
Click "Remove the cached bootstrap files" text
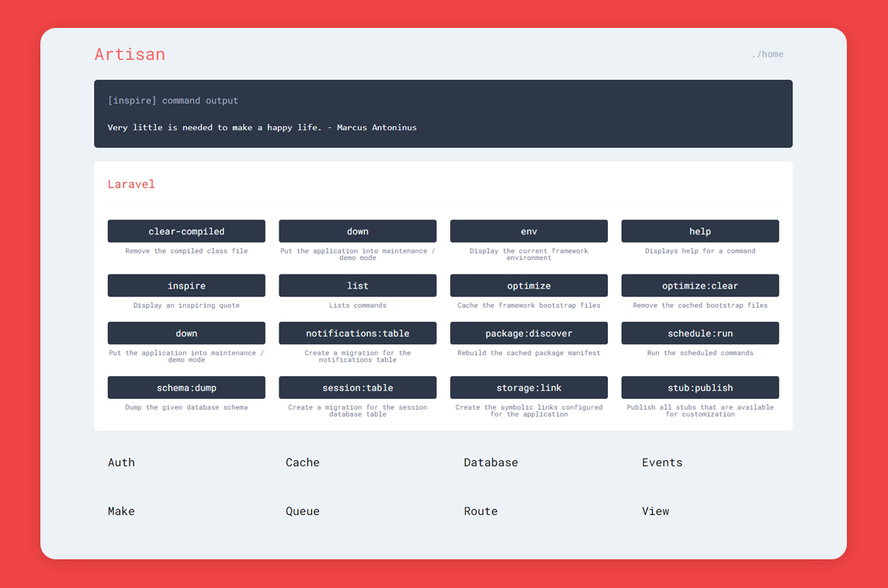(700, 305)
